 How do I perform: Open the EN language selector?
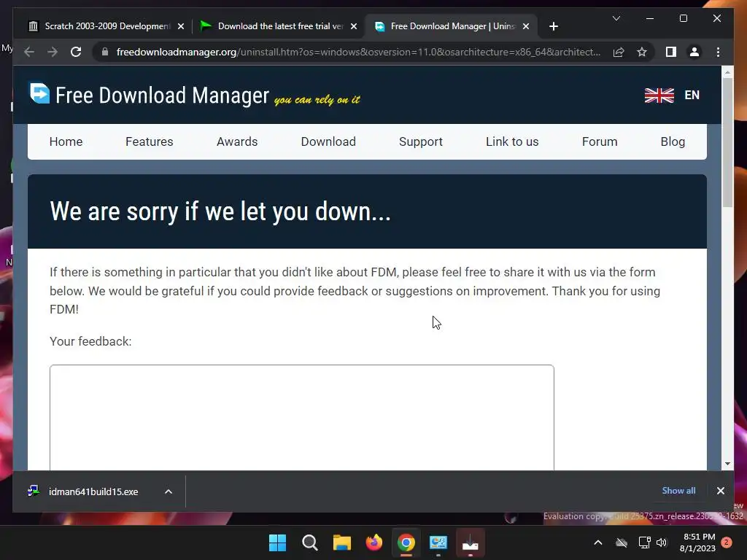click(x=692, y=96)
